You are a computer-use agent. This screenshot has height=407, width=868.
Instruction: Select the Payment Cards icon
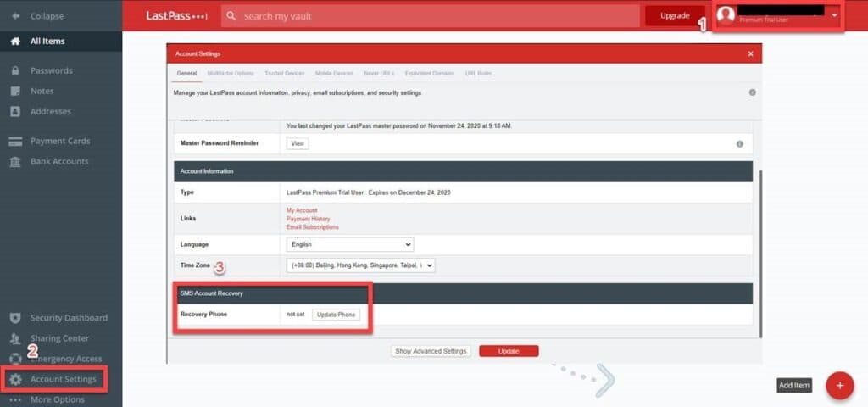15,142
